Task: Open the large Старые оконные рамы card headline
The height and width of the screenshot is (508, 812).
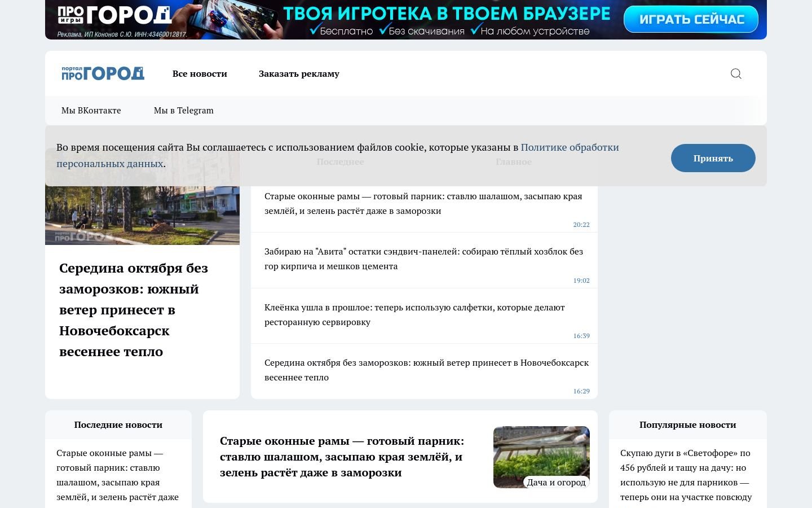Action: (x=342, y=457)
